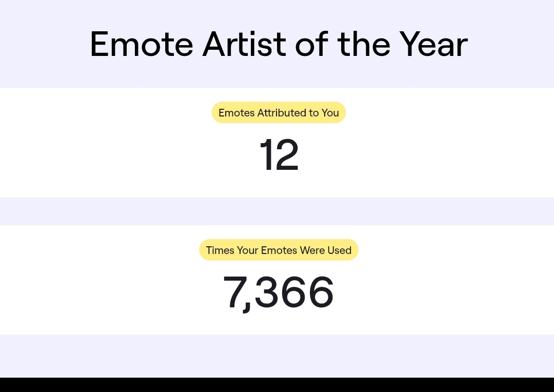554x392 pixels.
Task: Click the word "Times" in the yellow badge
Action: (x=220, y=250)
